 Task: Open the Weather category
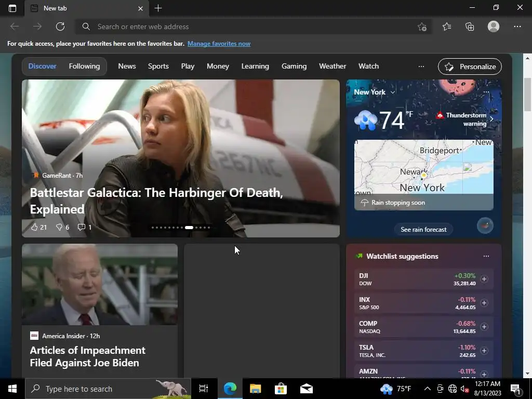coord(332,66)
